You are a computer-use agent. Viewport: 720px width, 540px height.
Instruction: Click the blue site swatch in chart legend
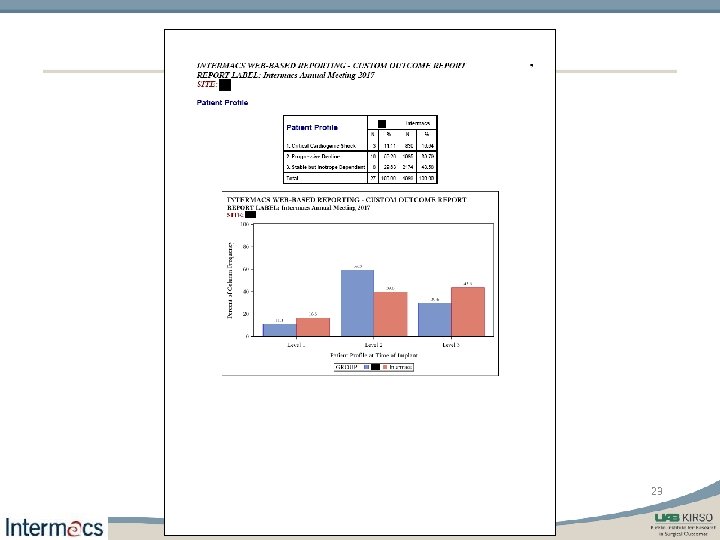tap(366, 367)
